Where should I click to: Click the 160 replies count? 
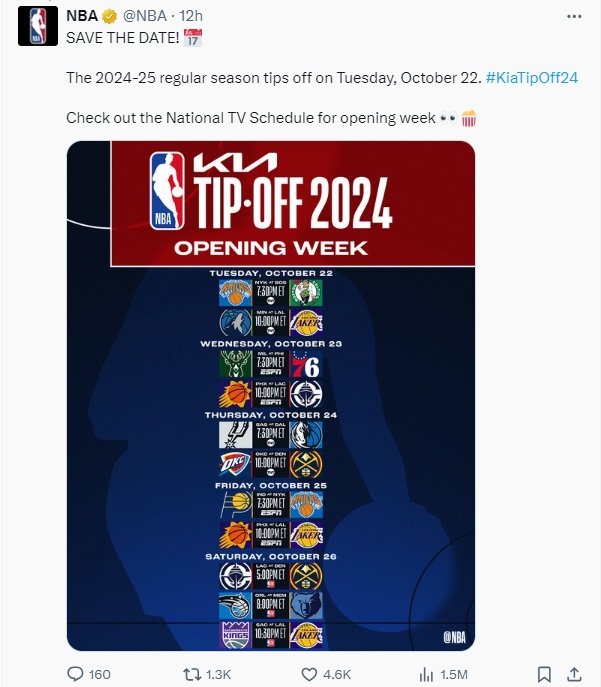pyautogui.click(x=99, y=674)
